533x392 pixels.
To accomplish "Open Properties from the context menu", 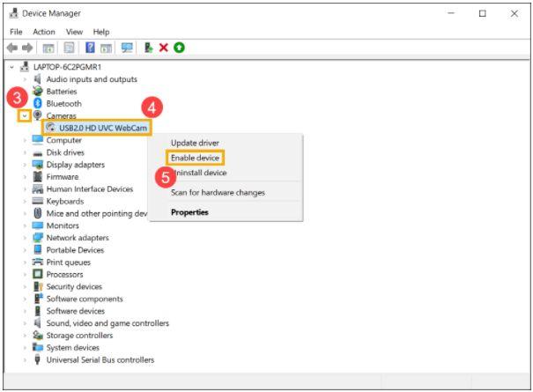I will [189, 212].
